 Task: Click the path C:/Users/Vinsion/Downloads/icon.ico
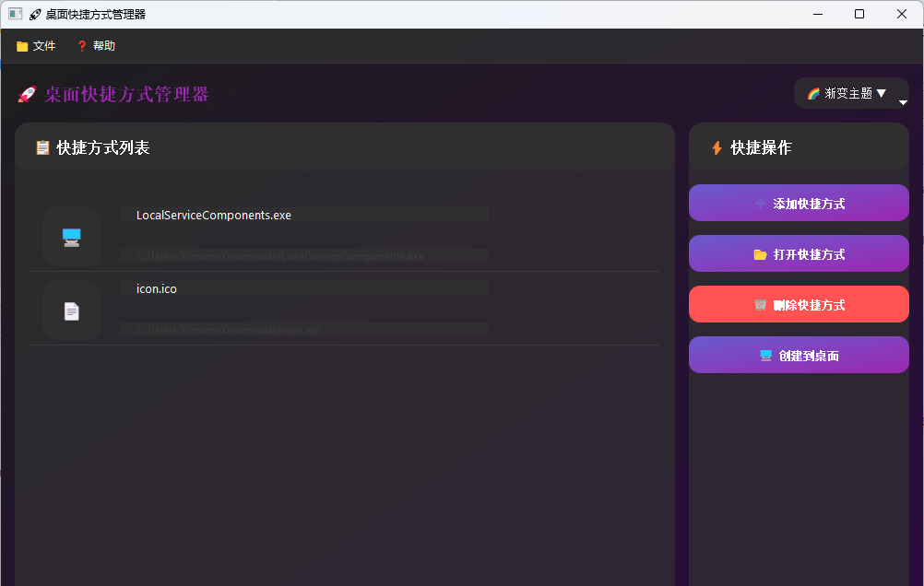[228, 330]
